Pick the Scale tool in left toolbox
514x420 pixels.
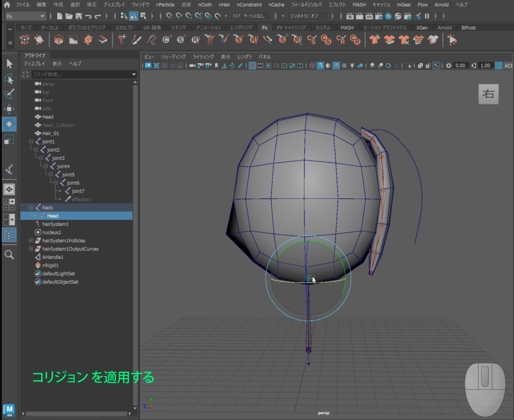pos(9,140)
